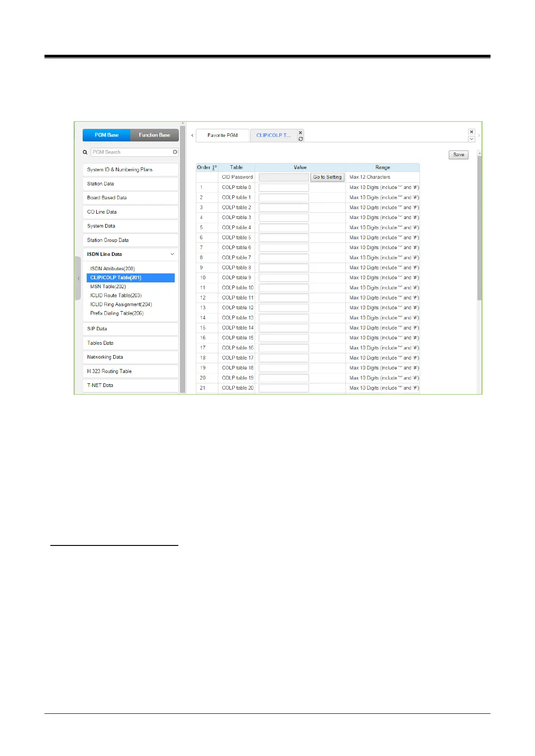Screen dimensions: 535x756
Task: Click the COLP table 1 value field
Action: pyautogui.click(x=284, y=198)
